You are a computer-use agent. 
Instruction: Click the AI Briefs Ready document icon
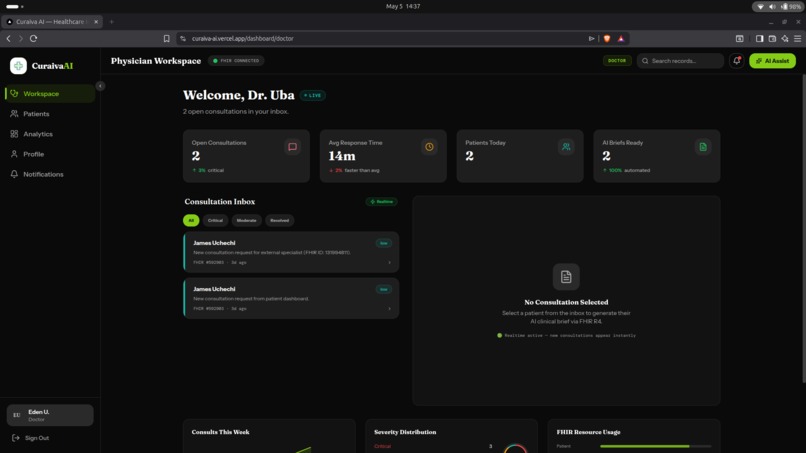point(703,147)
